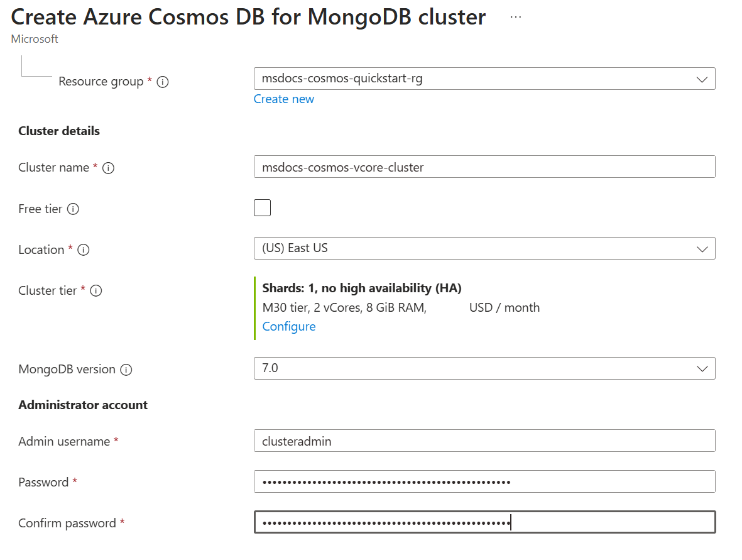Click the Shards cluster tier summary text
This screenshot has width=742, height=560.
(x=362, y=288)
